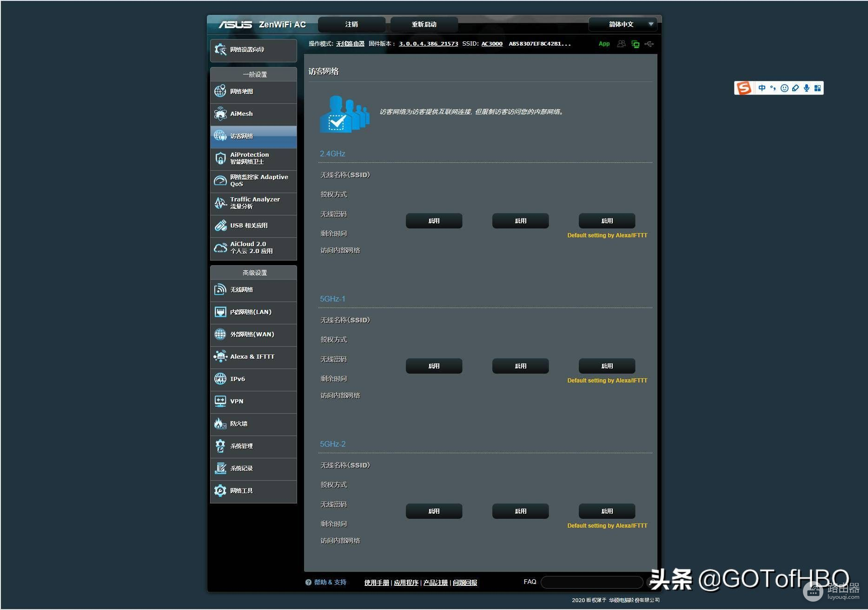
Task: Open AiCloud 2.0 sidebar item
Action: (x=253, y=248)
